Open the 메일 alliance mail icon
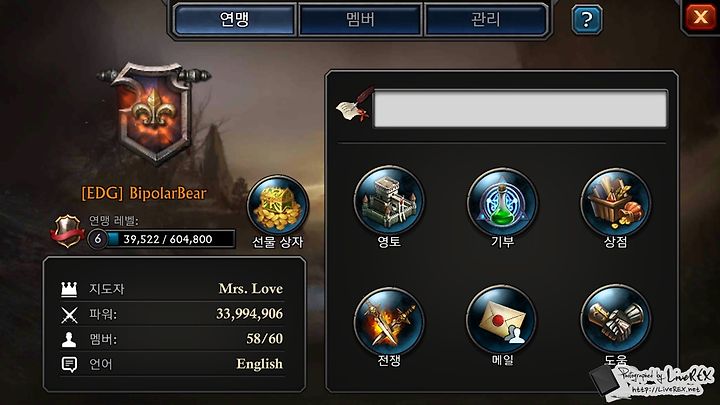Image resolution: width=720 pixels, height=405 pixels. [x=502, y=320]
